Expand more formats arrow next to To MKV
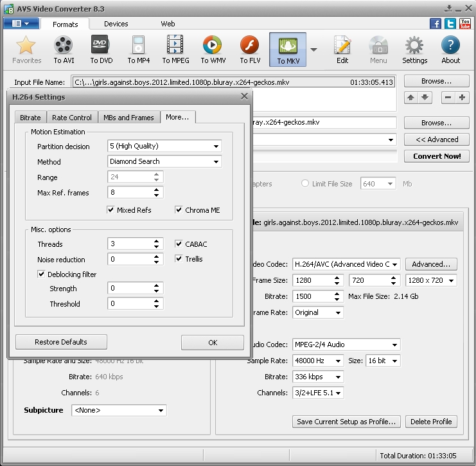Viewport: 476px width, 466px height. 314,49
